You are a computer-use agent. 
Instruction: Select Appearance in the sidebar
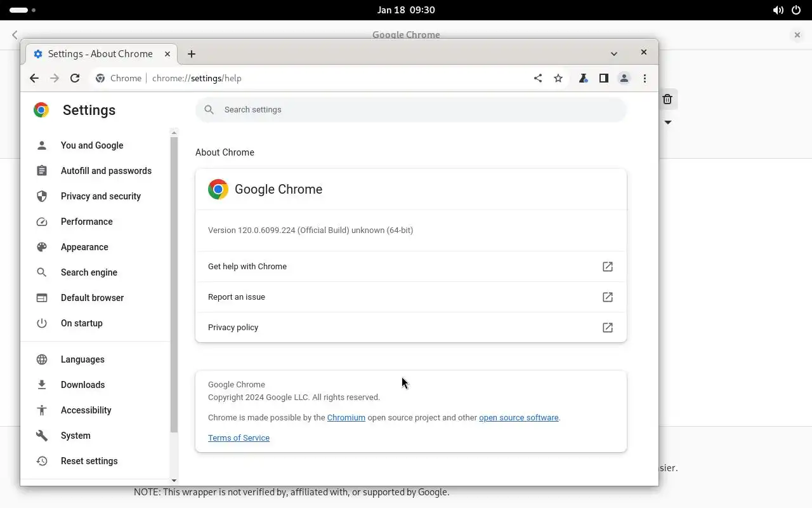click(x=84, y=247)
